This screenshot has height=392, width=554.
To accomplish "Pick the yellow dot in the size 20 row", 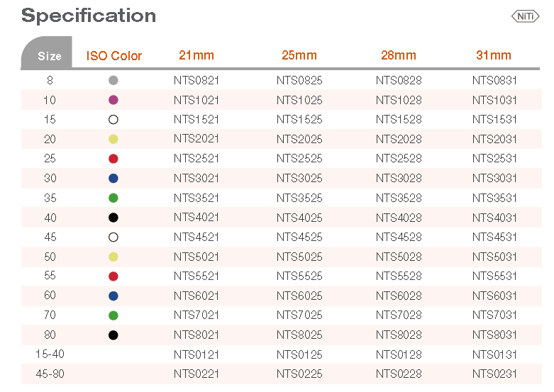I will (x=113, y=140).
